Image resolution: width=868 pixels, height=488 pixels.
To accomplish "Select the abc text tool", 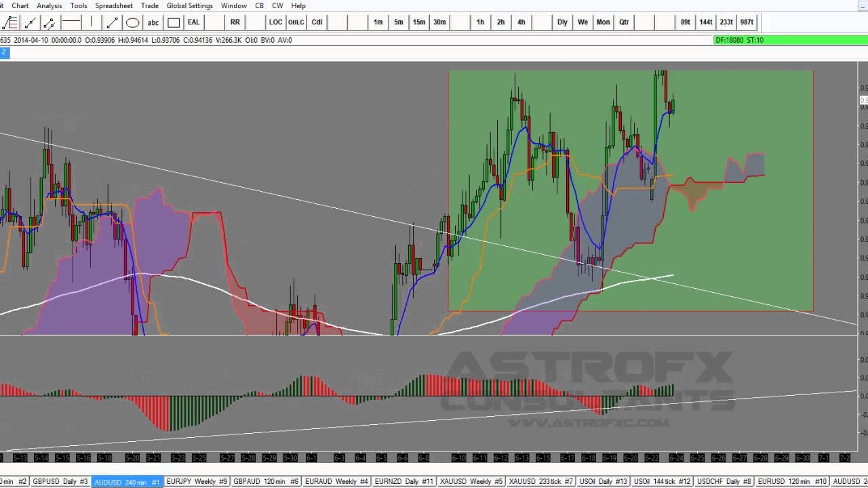I will point(153,22).
